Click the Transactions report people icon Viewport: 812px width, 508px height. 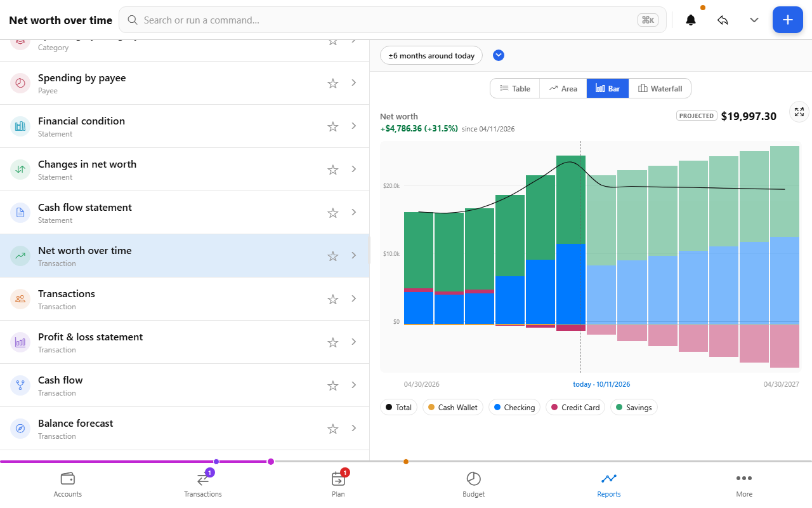20,298
